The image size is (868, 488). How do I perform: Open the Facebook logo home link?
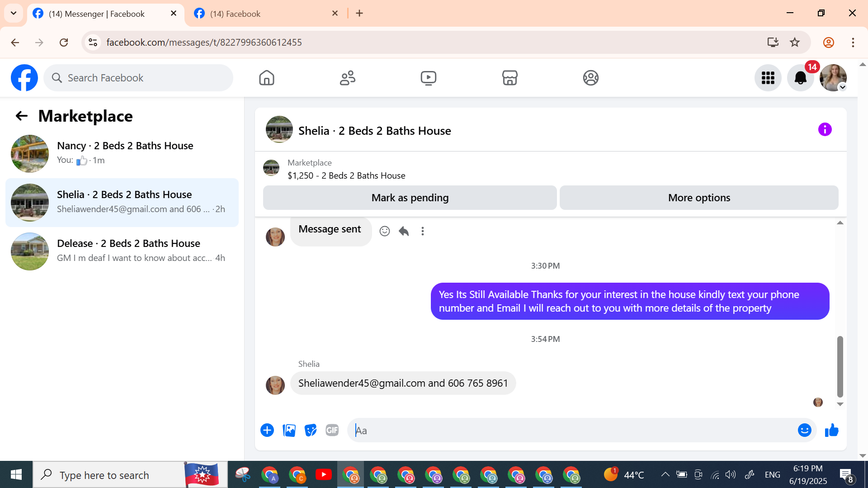pos(24,78)
